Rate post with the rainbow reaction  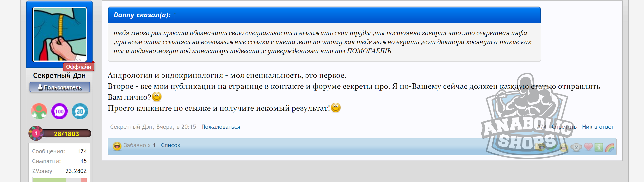(x=609, y=147)
